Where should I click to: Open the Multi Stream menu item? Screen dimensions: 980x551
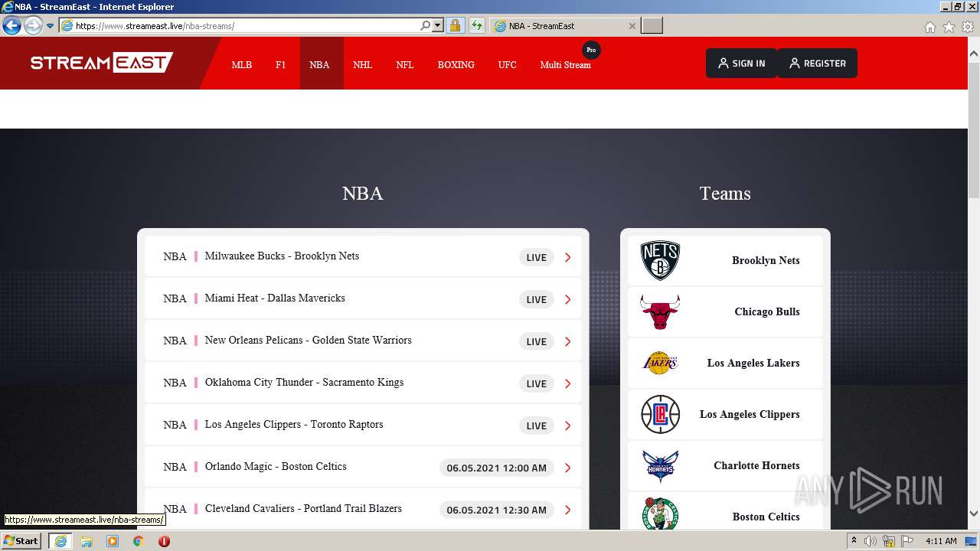pos(565,65)
